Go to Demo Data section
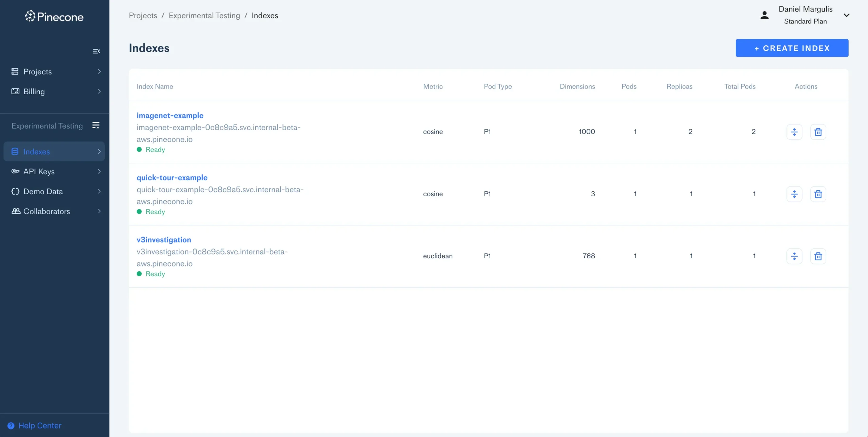This screenshot has height=437, width=868. 43,192
